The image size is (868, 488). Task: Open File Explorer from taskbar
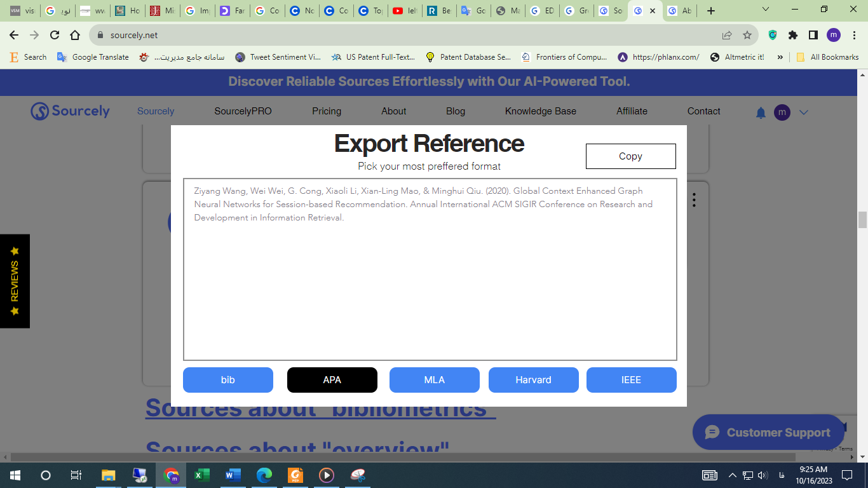coord(109,475)
